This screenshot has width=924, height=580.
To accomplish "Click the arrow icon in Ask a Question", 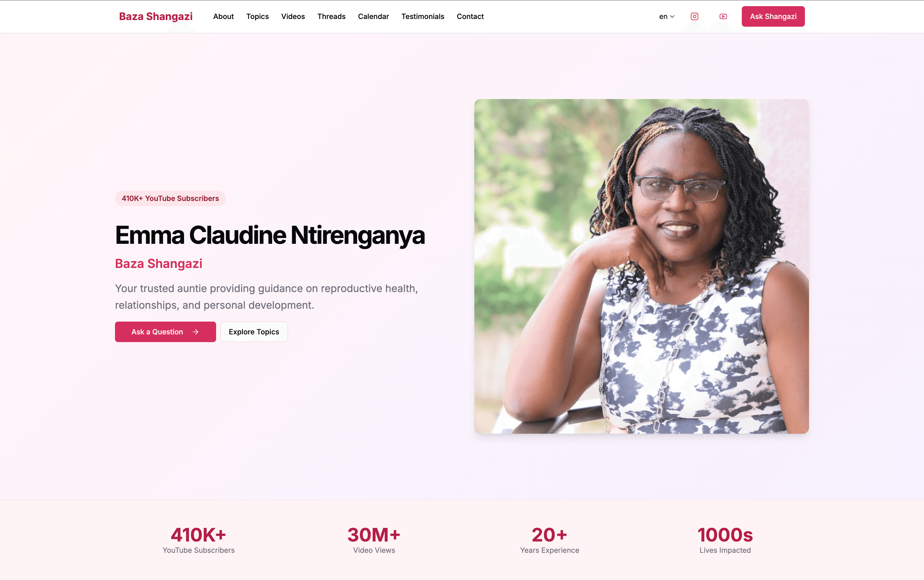I will click(x=196, y=332).
